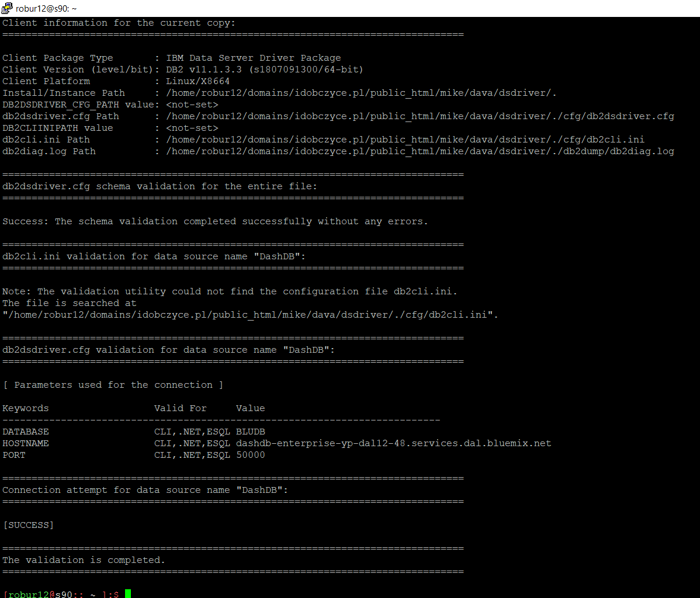
Task: Select the DB2DSDRIVER_CFG_PATH not-set value
Action: 193,104
